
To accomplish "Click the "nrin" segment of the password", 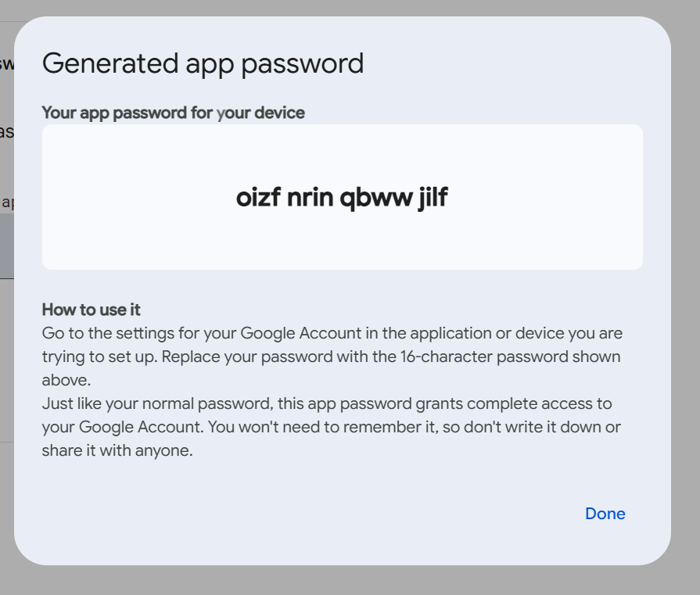I will (x=310, y=197).
